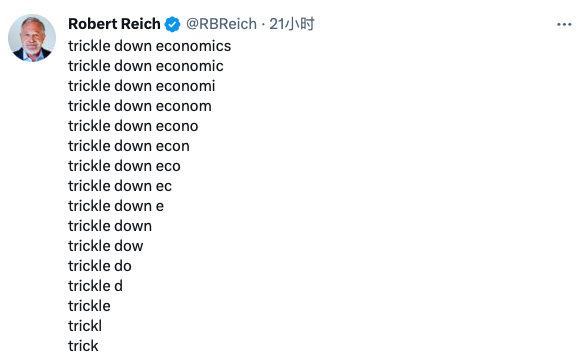Image resolution: width=584 pixels, height=363 pixels.
Task: Click the line 'trickl'
Action: (85, 326)
